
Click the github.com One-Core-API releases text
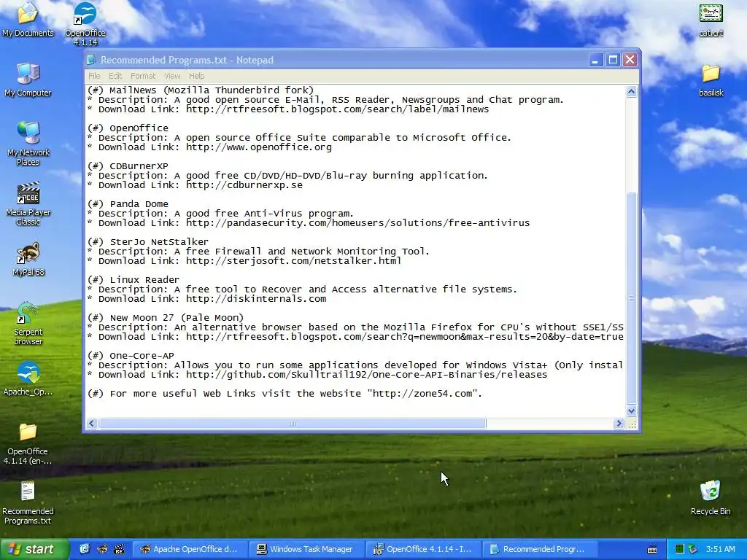coord(366,375)
